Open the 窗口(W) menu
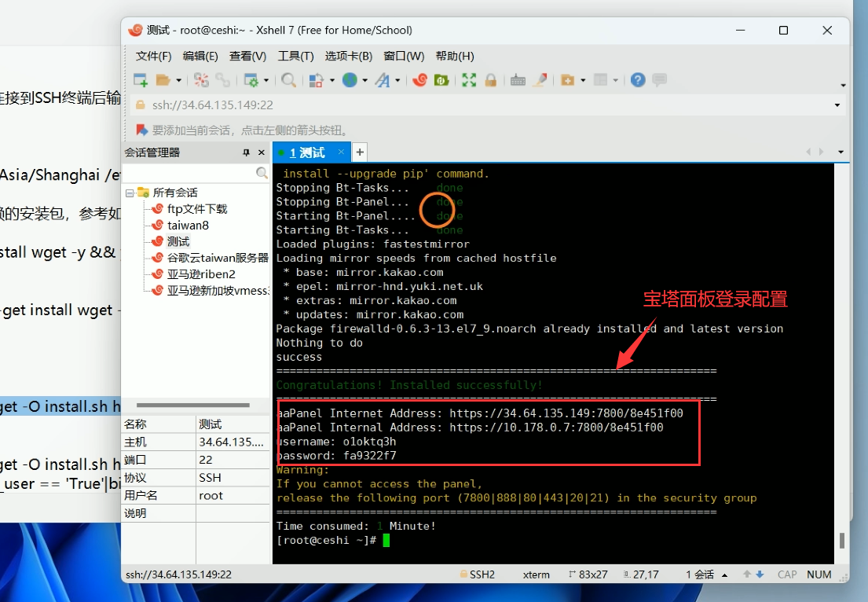 (x=404, y=56)
